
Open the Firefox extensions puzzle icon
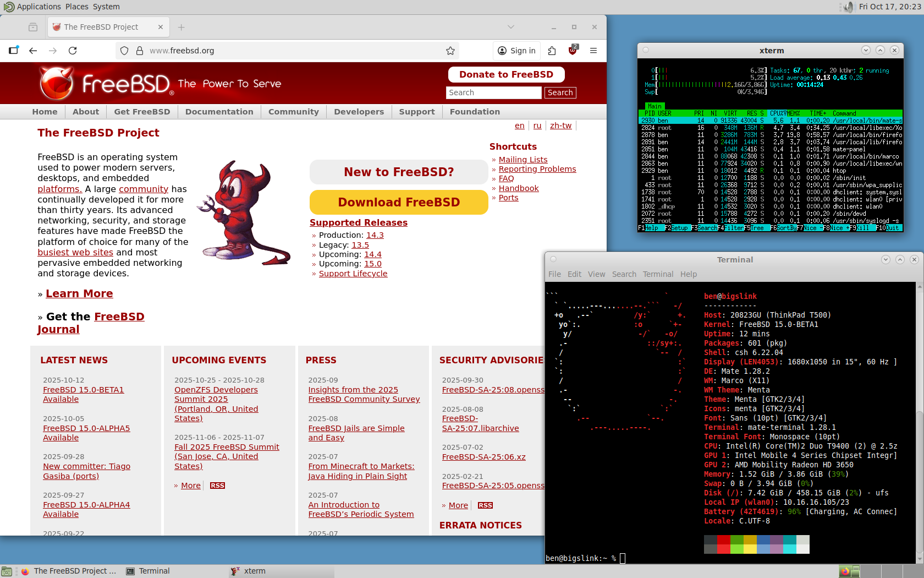pyautogui.click(x=552, y=51)
